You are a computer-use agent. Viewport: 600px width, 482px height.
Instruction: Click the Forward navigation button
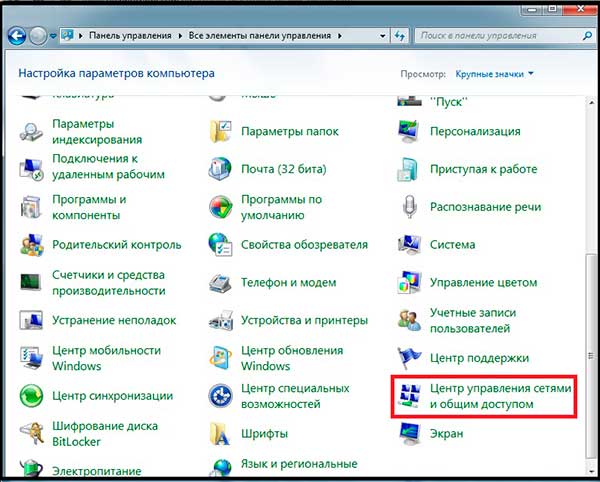[x=38, y=36]
